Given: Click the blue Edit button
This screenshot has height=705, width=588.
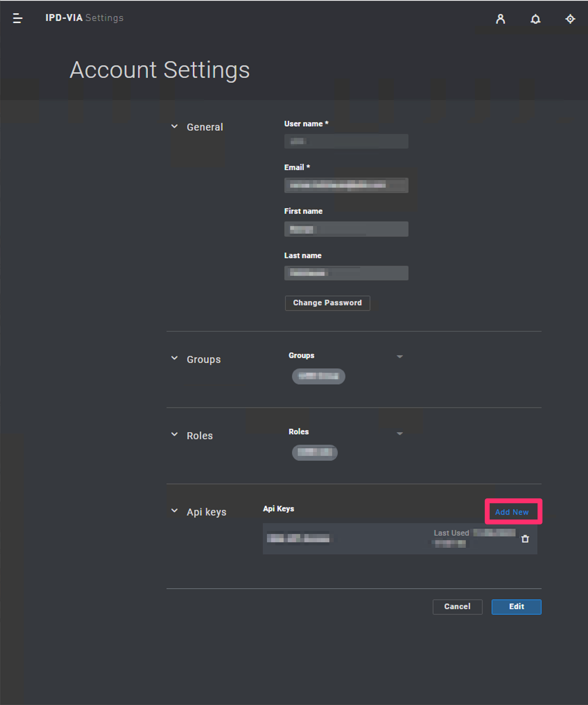Looking at the screenshot, I should pos(516,607).
